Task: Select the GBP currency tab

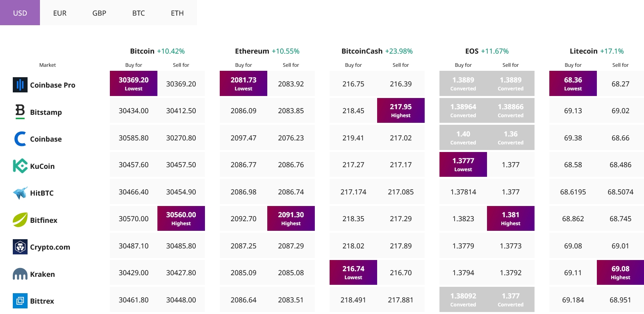Action: click(x=99, y=13)
